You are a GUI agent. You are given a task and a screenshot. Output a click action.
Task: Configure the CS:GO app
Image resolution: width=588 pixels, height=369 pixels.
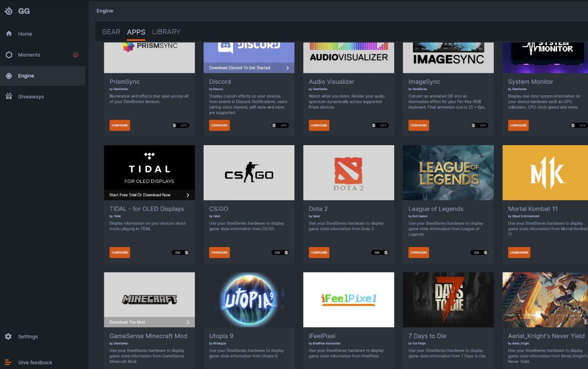pos(219,253)
